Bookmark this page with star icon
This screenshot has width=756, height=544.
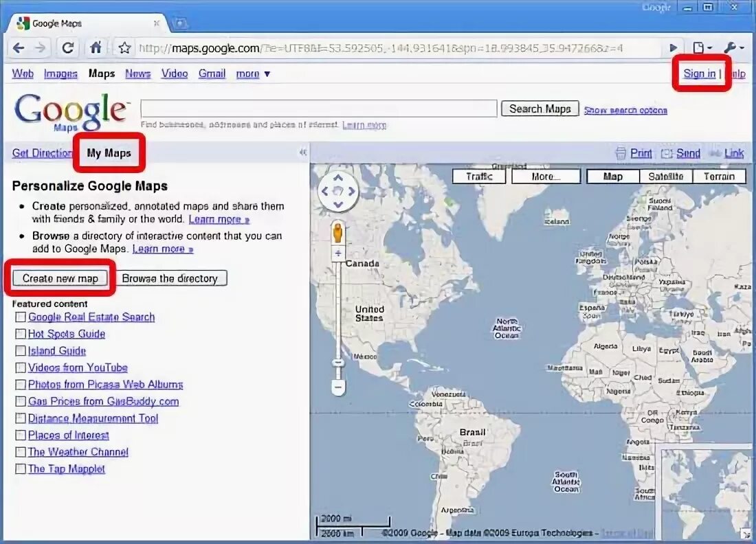click(124, 47)
